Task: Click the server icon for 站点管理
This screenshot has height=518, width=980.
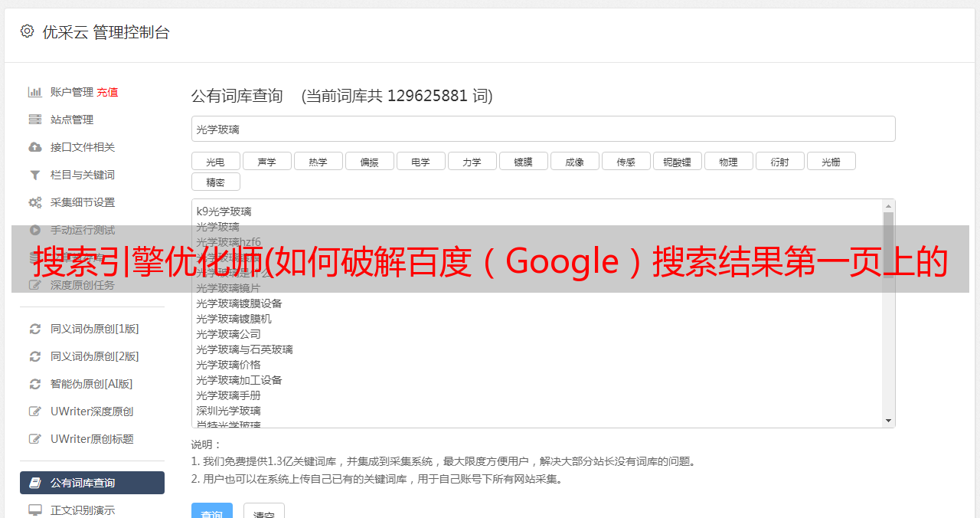Action: click(35, 120)
